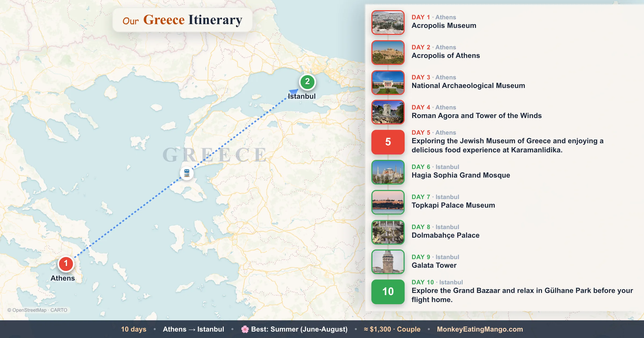The width and height of the screenshot is (644, 338).
Task: Click the 'DAY 9 · Istanbul' label
Action: point(435,257)
